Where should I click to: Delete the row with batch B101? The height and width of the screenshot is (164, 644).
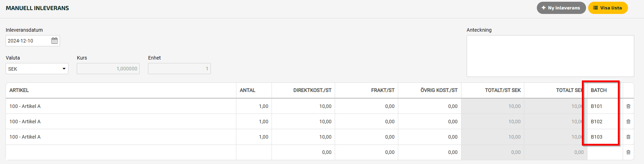pos(628,106)
